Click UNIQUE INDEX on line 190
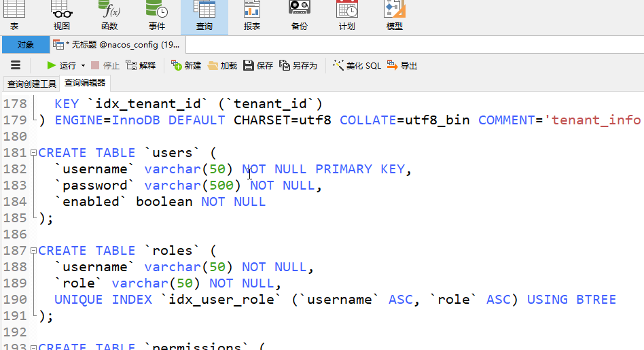 coord(103,300)
